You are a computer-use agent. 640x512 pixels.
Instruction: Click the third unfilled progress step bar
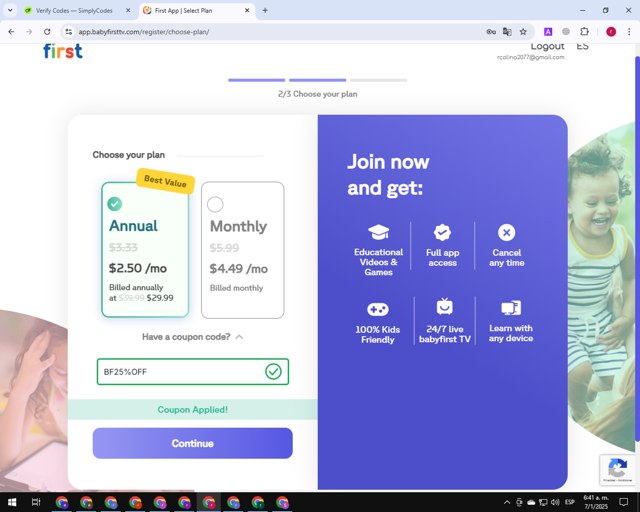point(378,80)
